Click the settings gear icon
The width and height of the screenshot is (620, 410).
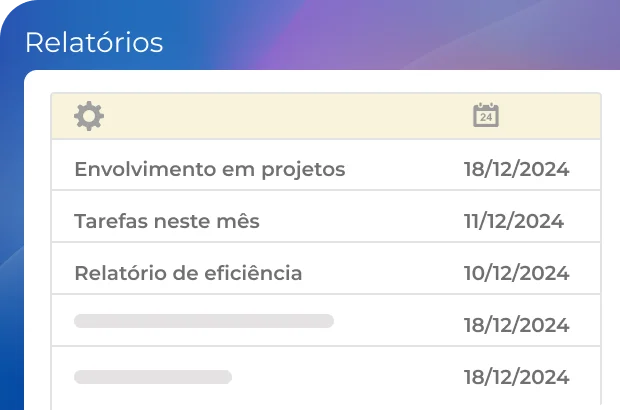pos(89,116)
